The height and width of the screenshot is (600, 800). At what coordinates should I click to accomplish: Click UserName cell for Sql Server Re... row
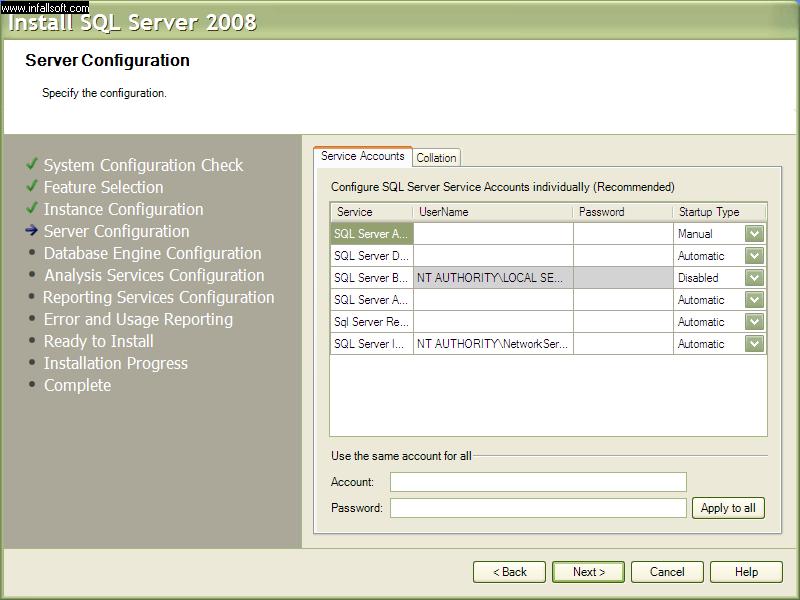click(x=493, y=321)
